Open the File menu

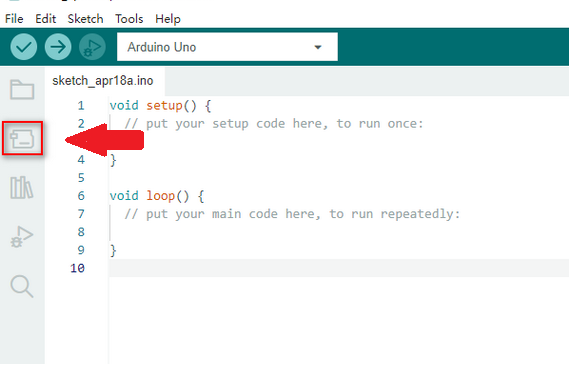click(14, 19)
